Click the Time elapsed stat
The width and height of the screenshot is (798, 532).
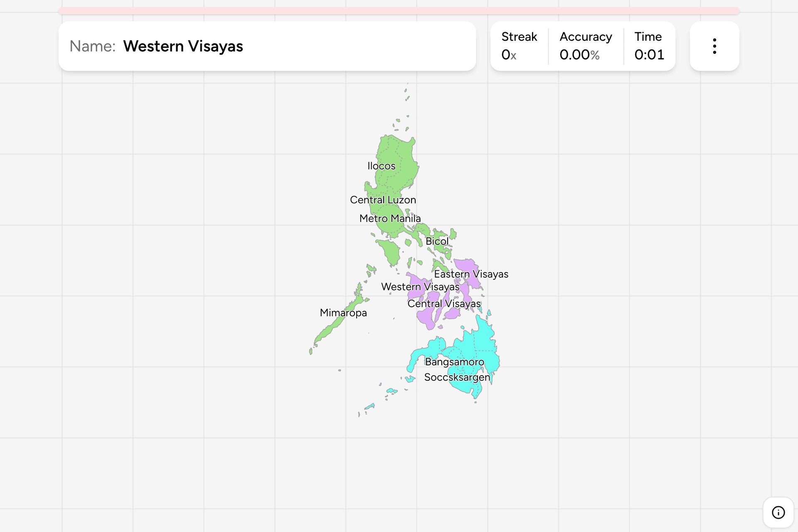click(649, 46)
